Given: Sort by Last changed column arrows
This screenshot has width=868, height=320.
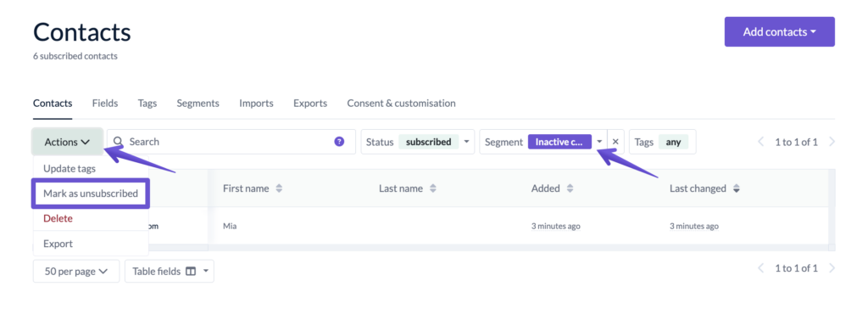Looking at the screenshot, I should (x=736, y=188).
